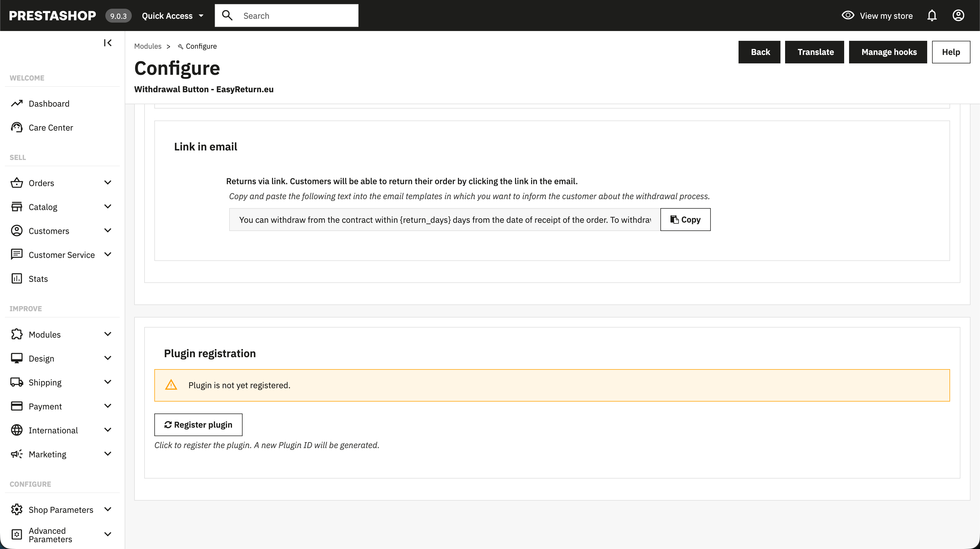Expand the Marketing submenu chevron

[108, 454]
